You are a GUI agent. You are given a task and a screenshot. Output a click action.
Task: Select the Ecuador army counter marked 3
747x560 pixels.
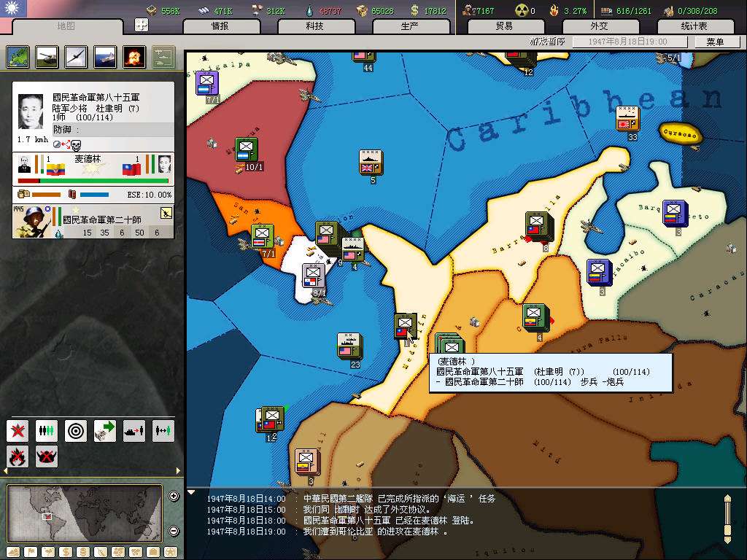pos(307,462)
